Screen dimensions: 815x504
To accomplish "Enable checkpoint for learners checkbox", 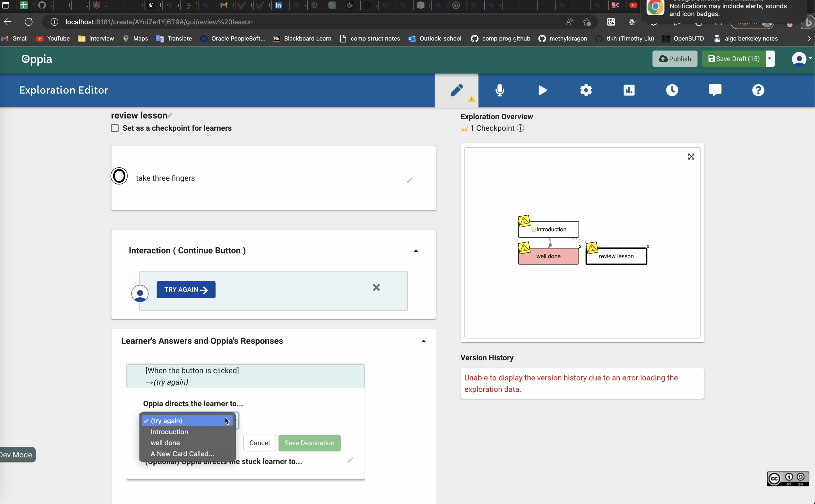I will tap(115, 128).
